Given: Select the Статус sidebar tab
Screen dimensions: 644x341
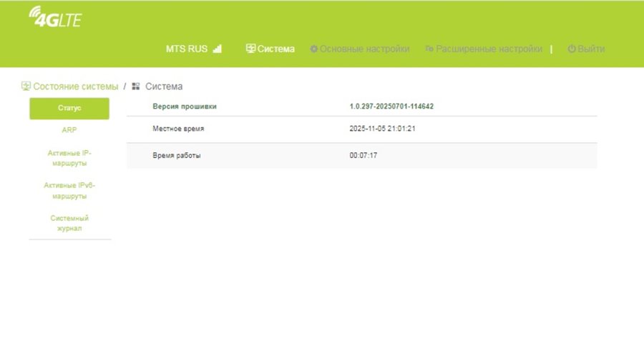Looking at the screenshot, I should pyautogui.click(x=69, y=109).
